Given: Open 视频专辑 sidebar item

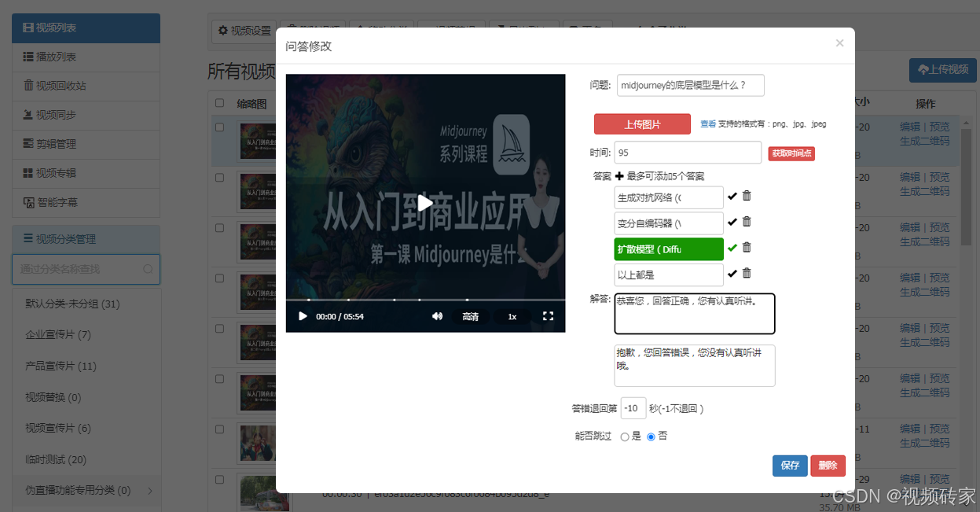Looking at the screenshot, I should tap(86, 173).
